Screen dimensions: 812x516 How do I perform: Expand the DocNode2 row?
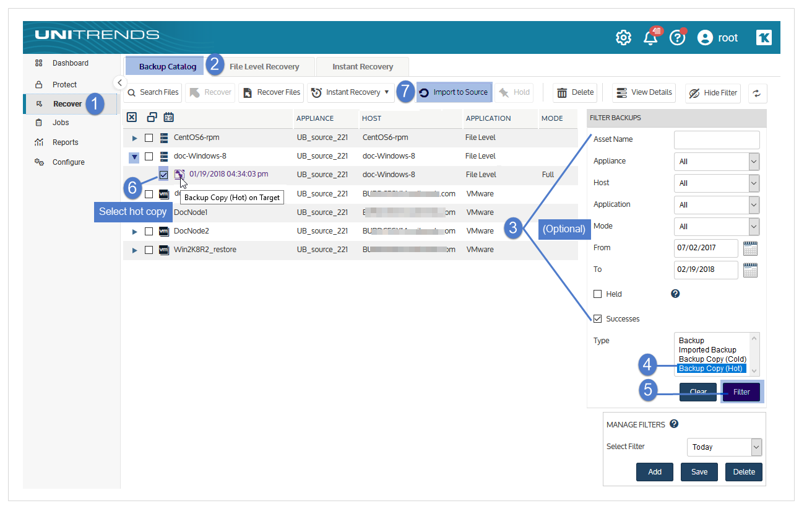(x=134, y=232)
